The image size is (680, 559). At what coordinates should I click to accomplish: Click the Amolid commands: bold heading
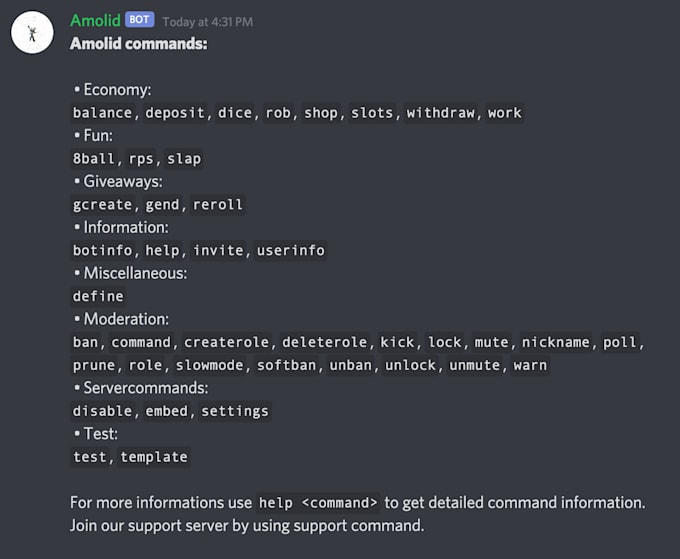point(139,43)
